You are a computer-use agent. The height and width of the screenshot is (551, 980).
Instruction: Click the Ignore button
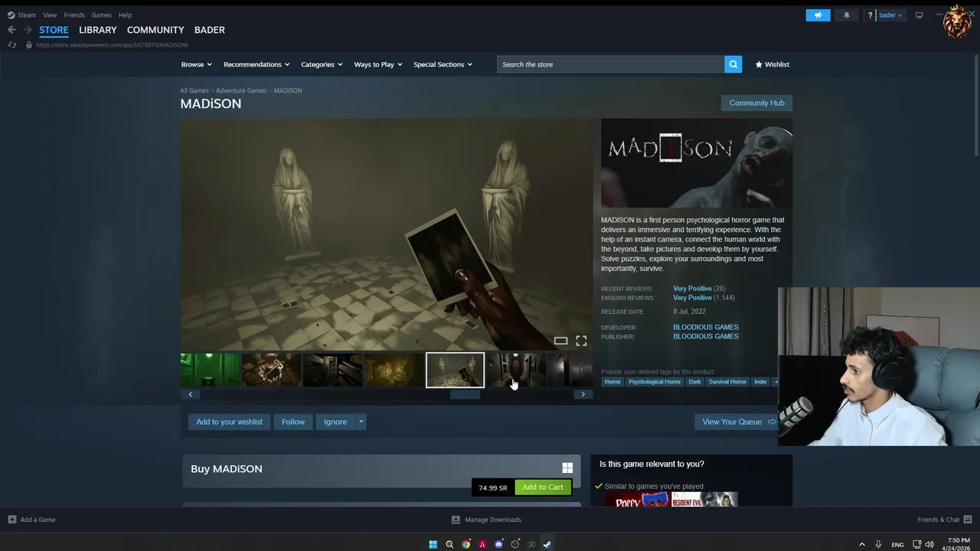[x=335, y=422]
